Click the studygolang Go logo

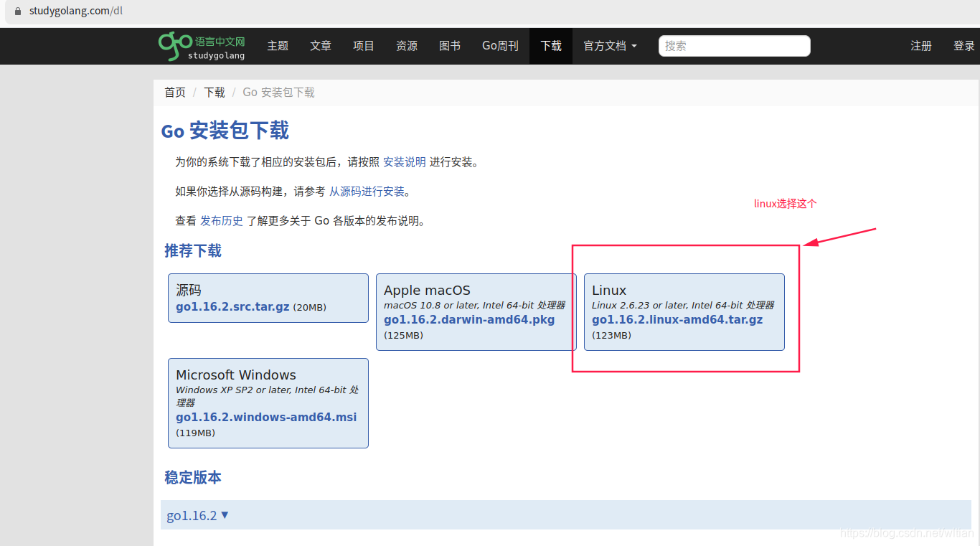(x=202, y=46)
